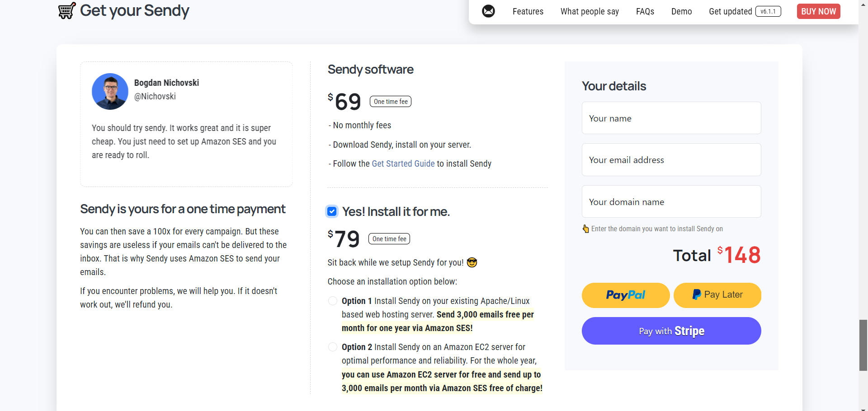Select Option 2 Amazon EC2 installation radio
Viewport: 868px width, 411px height.
(x=333, y=347)
